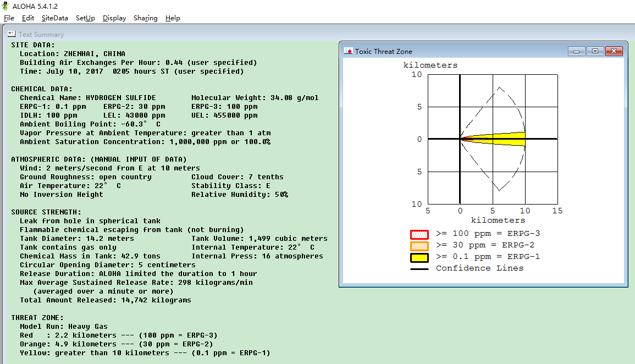Click 'Leak from hole in spherical tank' line
The image size is (635, 364).
(90, 220)
